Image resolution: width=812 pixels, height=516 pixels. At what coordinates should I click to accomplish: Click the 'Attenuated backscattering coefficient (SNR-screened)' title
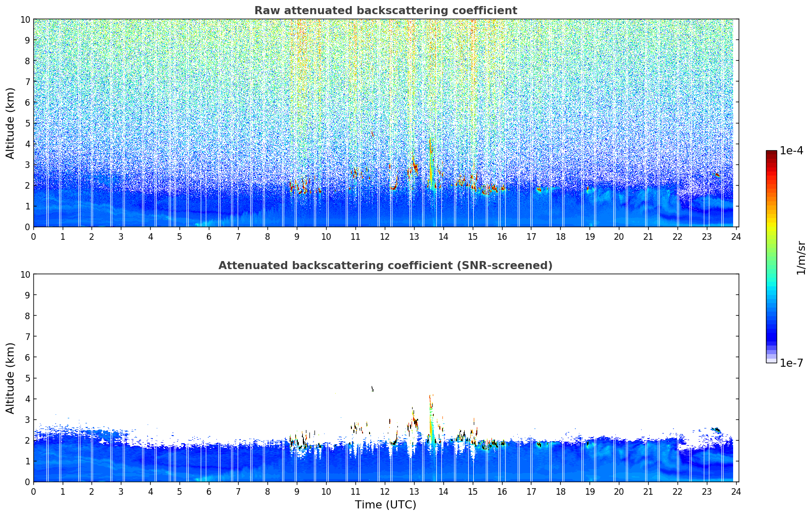(x=385, y=266)
